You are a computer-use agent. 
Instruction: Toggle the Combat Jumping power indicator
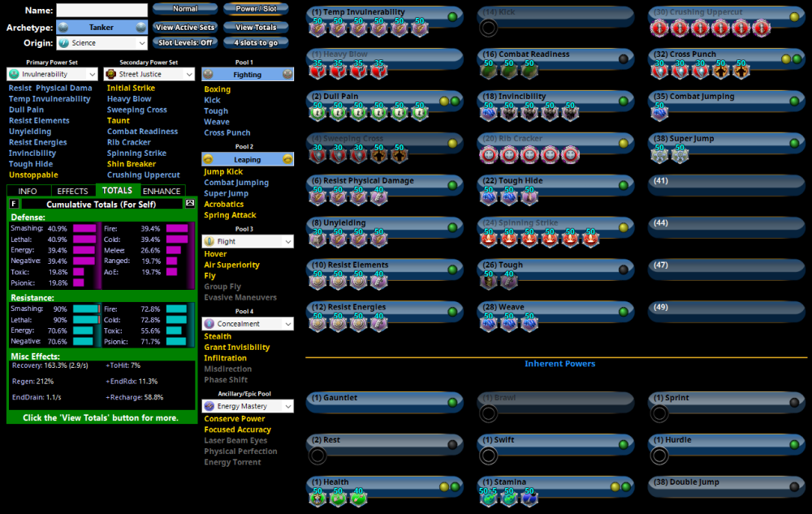pyautogui.click(x=794, y=101)
